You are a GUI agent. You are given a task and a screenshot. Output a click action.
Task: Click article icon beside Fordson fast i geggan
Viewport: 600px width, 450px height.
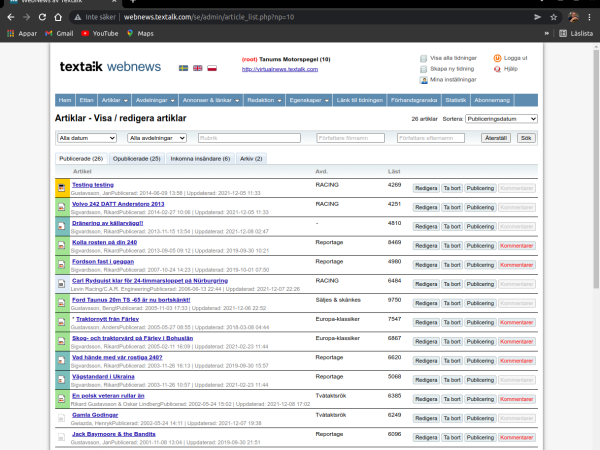(x=62, y=264)
